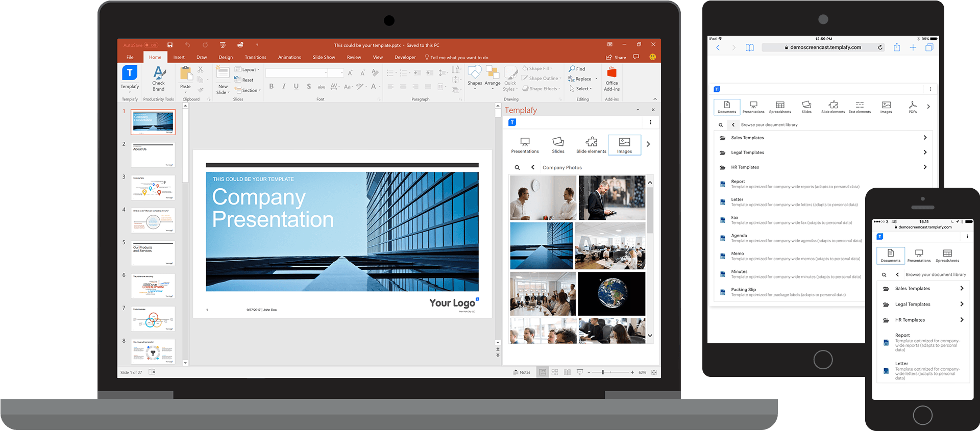Select Presentations in the laptop Templafy pane
The height and width of the screenshot is (431, 980).
[525, 145]
